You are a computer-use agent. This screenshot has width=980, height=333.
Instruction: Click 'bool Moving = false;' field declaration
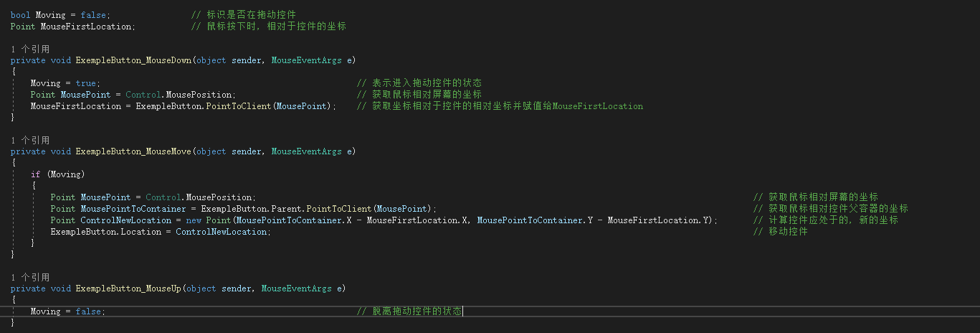coord(61,14)
